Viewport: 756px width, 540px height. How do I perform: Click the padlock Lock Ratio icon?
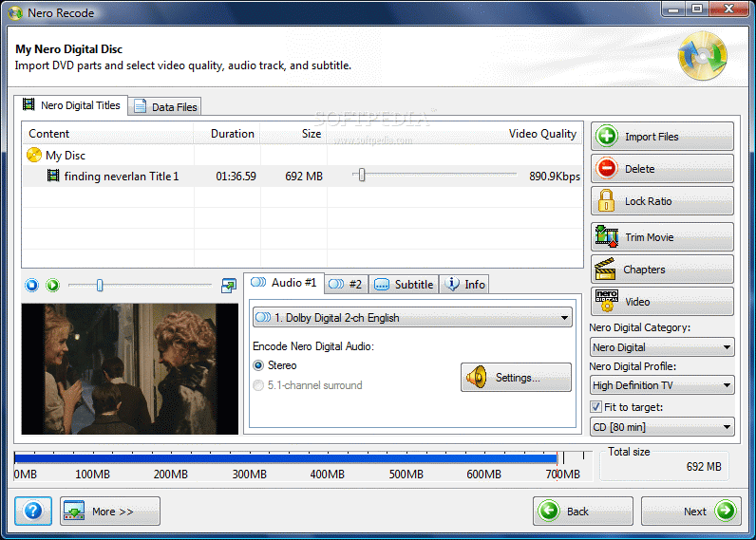606,200
